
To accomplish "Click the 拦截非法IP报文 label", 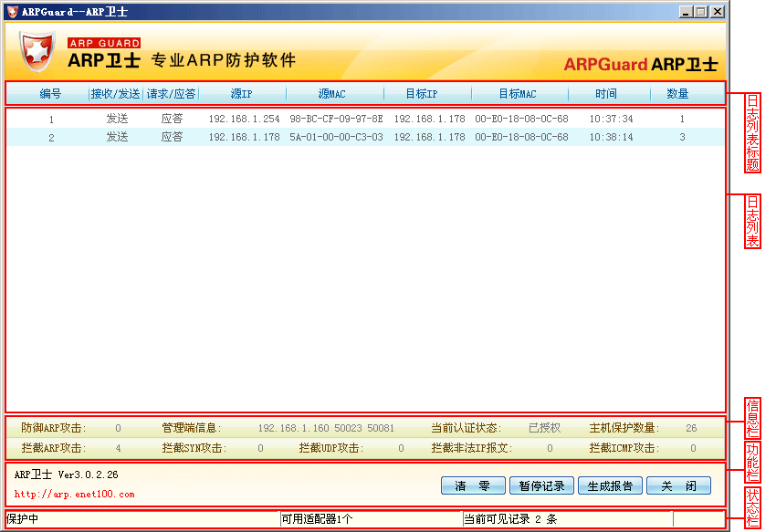I will [x=472, y=448].
